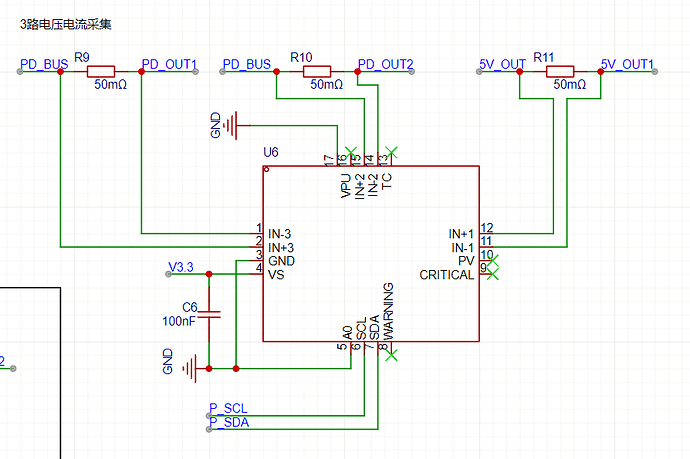Screen dimensions: 690x459
Task: Select the P_SCL net label
Action: pyautogui.click(x=228, y=409)
